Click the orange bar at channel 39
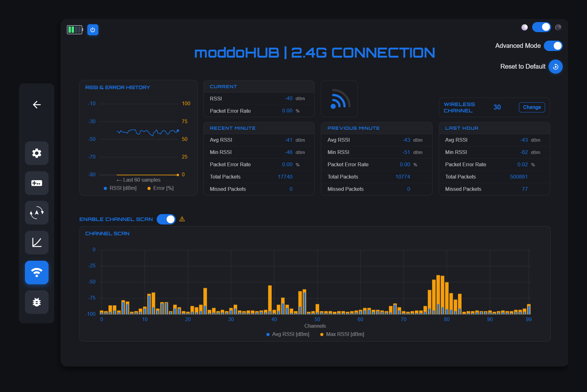Image resolution: width=587 pixels, height=392 pixels. (270, 300)
